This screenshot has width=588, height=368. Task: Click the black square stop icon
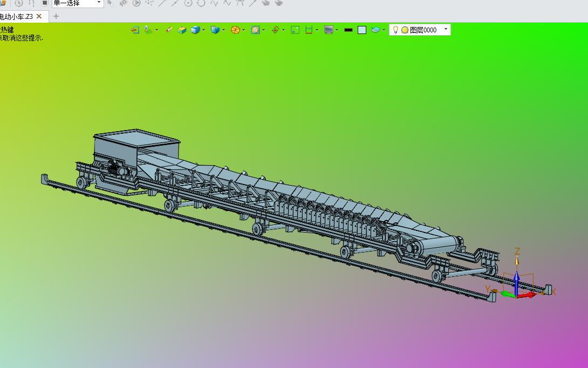[44, 3]
